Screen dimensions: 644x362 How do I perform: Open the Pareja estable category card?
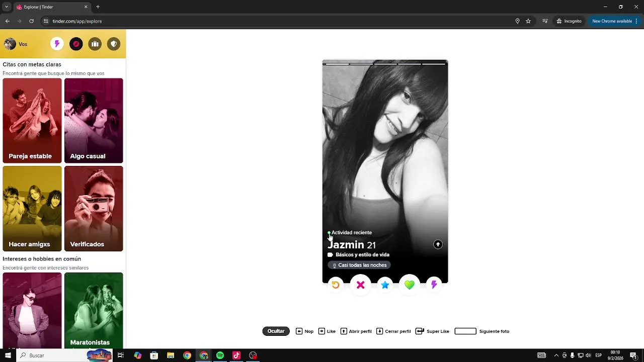point(32,121)
